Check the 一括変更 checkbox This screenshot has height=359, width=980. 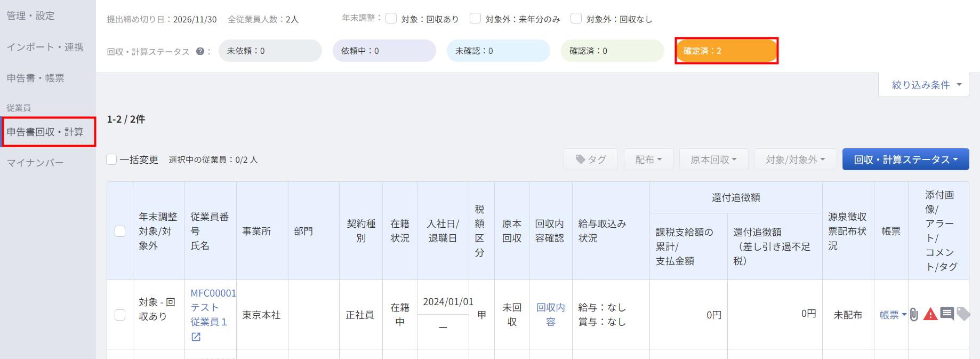coord(111,159)
